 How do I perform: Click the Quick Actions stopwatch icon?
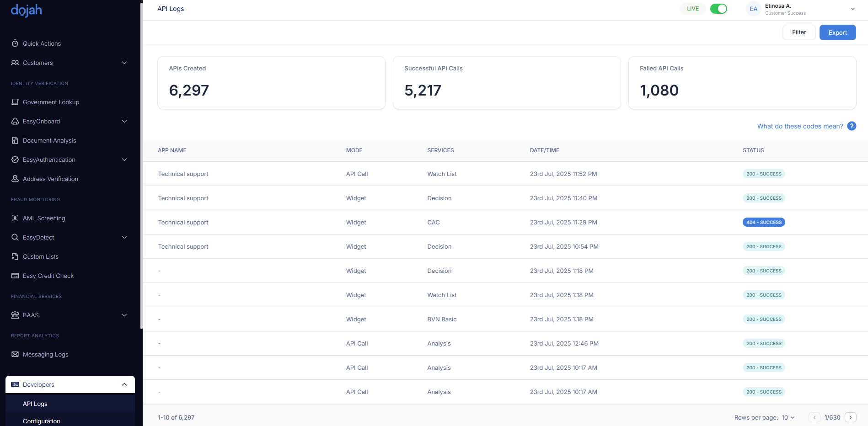(x=15, y=43)
